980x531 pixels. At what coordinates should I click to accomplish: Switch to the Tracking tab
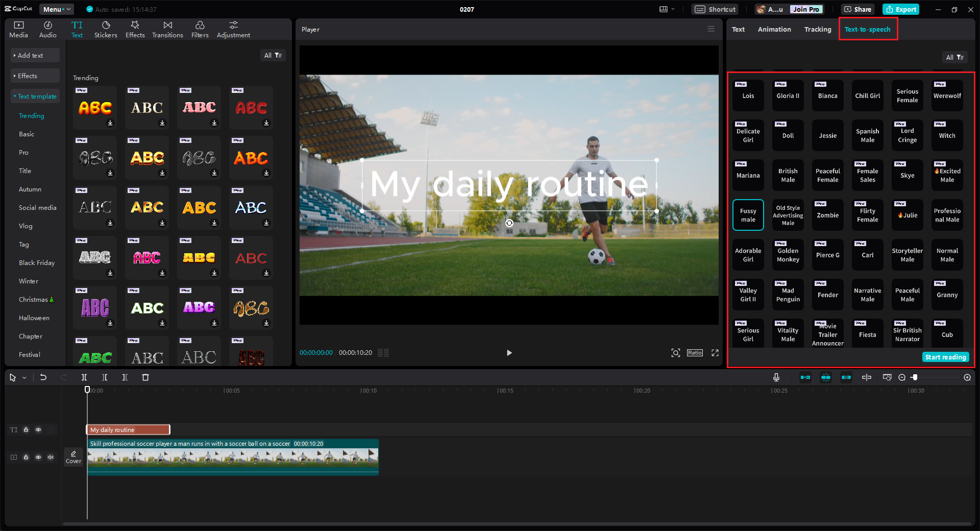click(x=818, y=29)
